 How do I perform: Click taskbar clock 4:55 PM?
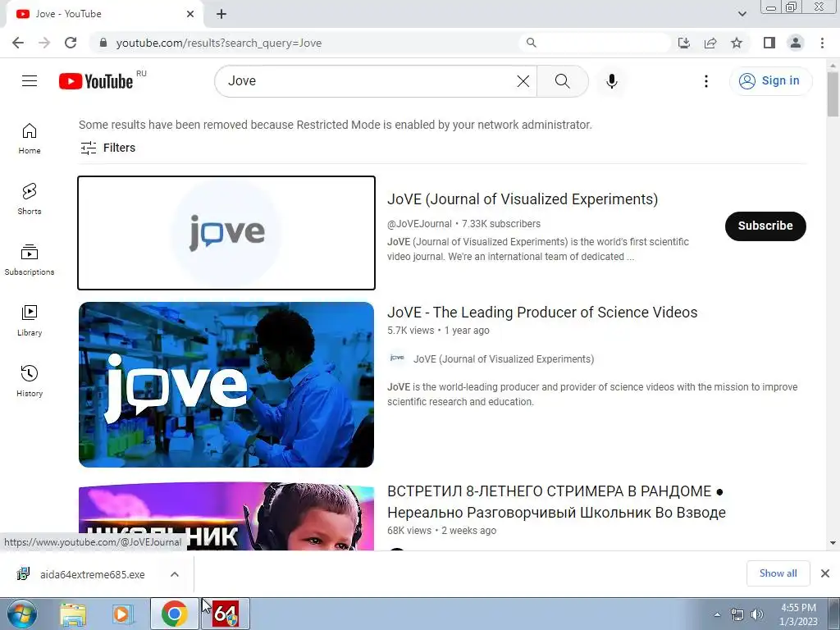(x=798, y=614)
